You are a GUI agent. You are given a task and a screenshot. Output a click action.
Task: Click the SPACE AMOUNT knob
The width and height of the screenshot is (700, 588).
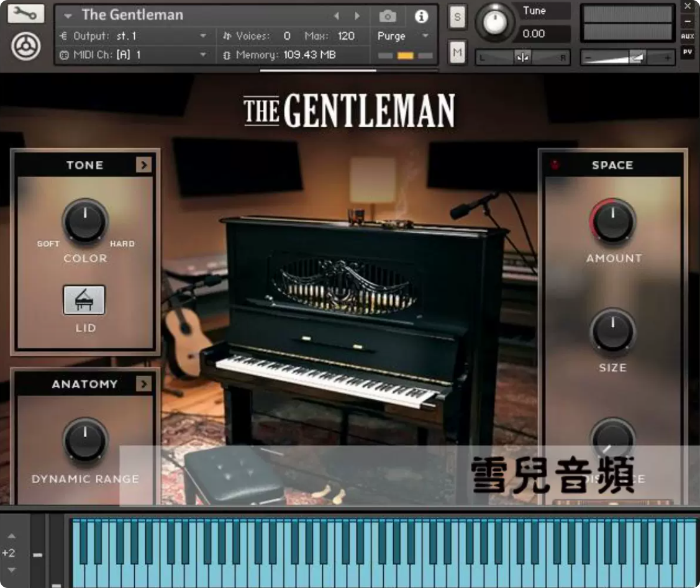coord(612,221)
